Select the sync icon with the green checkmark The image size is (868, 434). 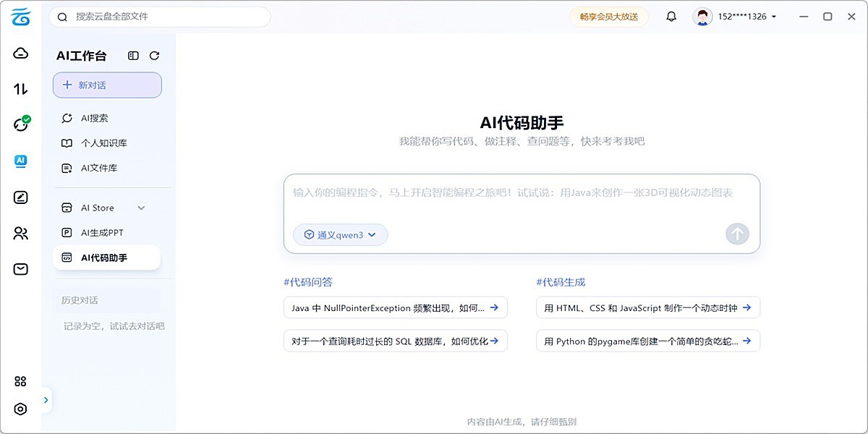tap(21, 124)
